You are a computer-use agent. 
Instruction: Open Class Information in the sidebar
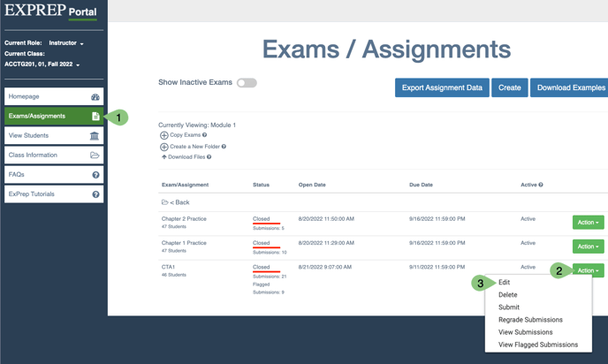pos(54,155)
